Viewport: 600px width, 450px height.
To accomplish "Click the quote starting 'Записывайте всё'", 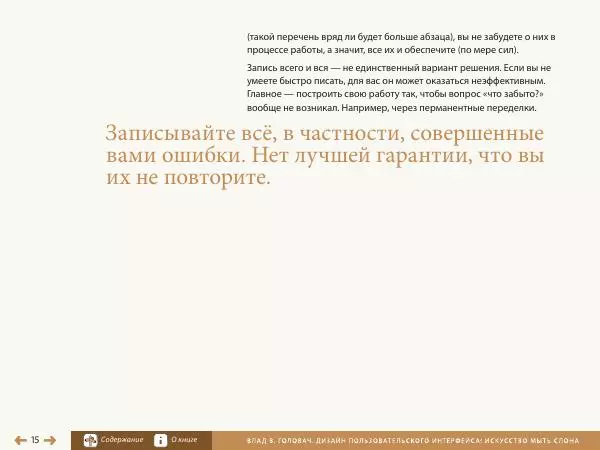I will tap(324, 155).
